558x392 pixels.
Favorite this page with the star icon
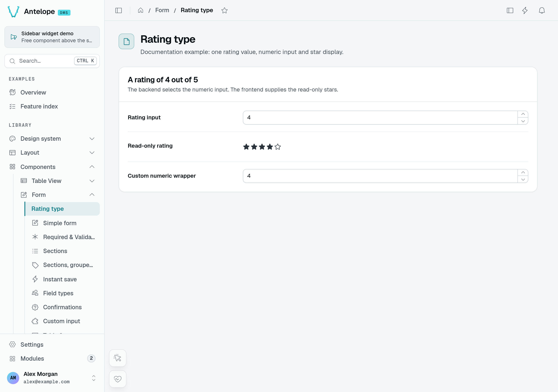click(224, 10)
